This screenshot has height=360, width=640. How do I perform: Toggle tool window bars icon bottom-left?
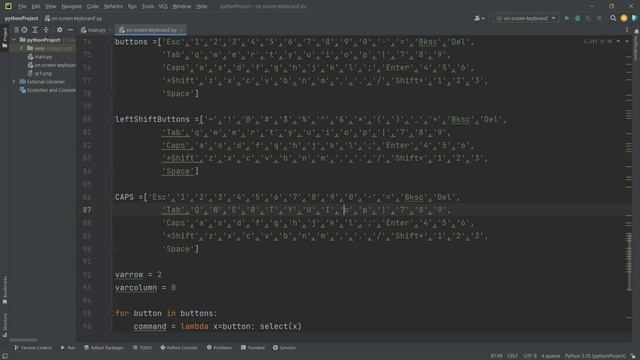click(x=4, y=356)
